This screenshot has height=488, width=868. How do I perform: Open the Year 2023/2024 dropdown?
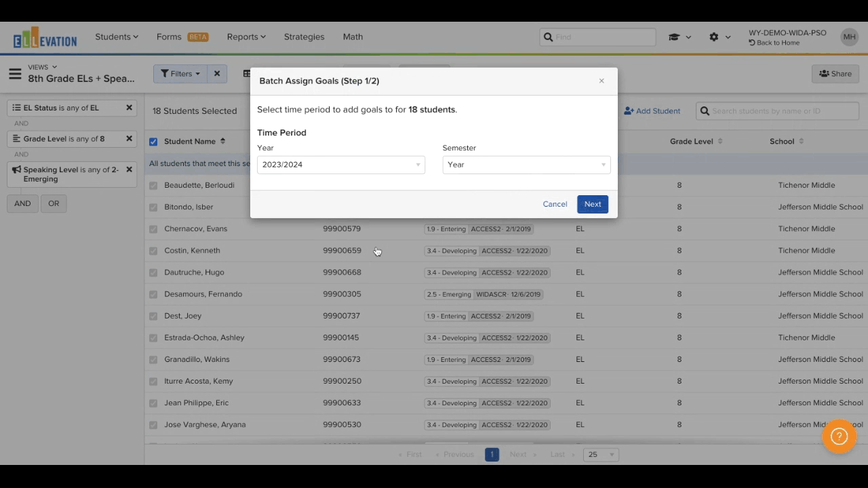click(341, 165)
